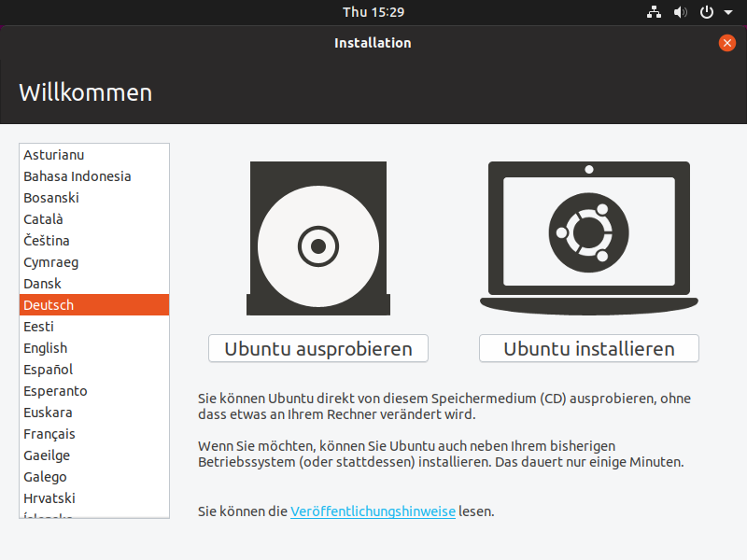Pick Galego as language
This screenshot has height=560, width=747.
(94, 477)
